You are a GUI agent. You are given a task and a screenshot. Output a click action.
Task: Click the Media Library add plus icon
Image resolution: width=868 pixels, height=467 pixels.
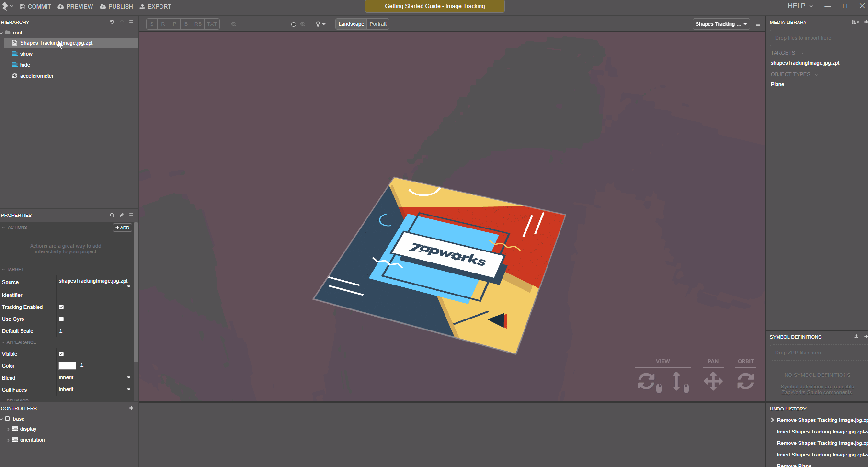tap(866, 22)
